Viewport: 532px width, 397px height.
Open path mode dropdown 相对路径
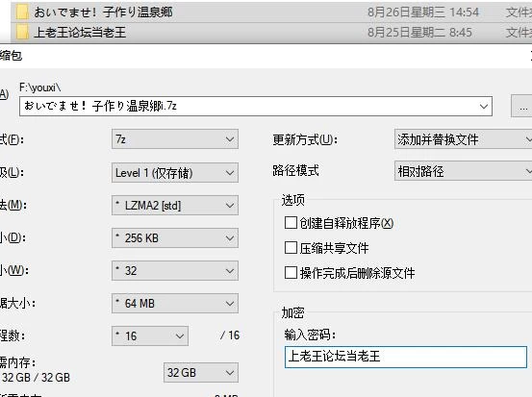coord(463,171)
